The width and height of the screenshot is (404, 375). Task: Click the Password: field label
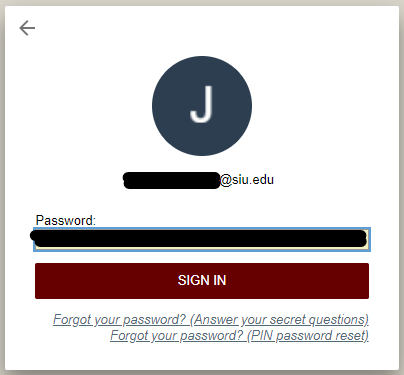click(66, 220)
